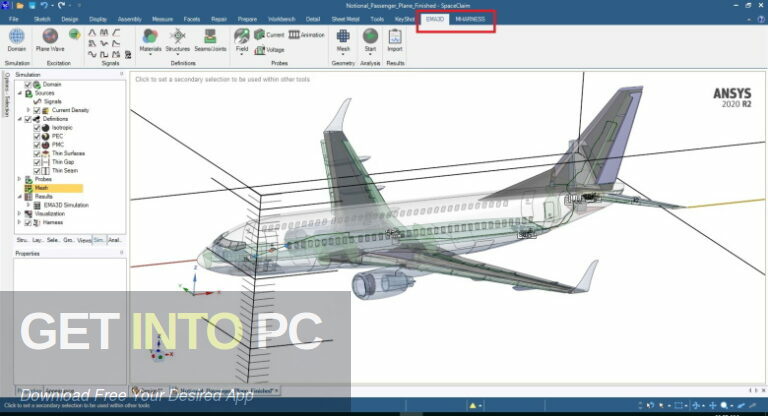Viewport: 768px width, 416px height.
Task: Add a Current probe
Action: tap(269, 35)
